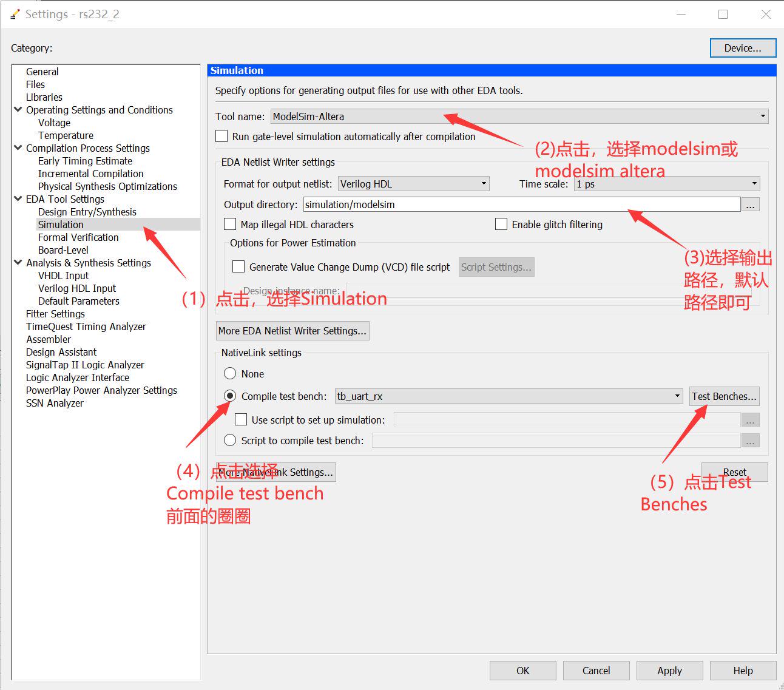Check Map illegal HDL characters

230,224
